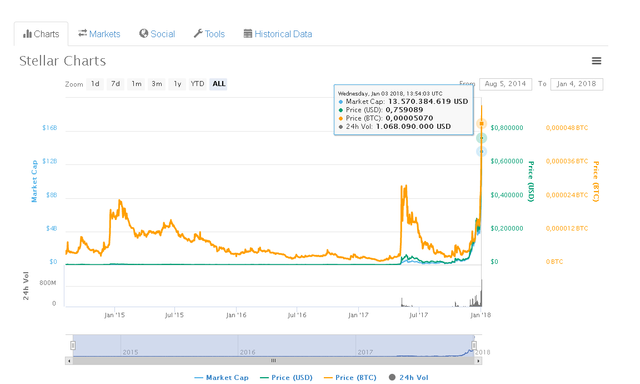Viewport: 640px width, 384px height.
Task: Click the Market Cap value in tooltip
Action: 428,101
